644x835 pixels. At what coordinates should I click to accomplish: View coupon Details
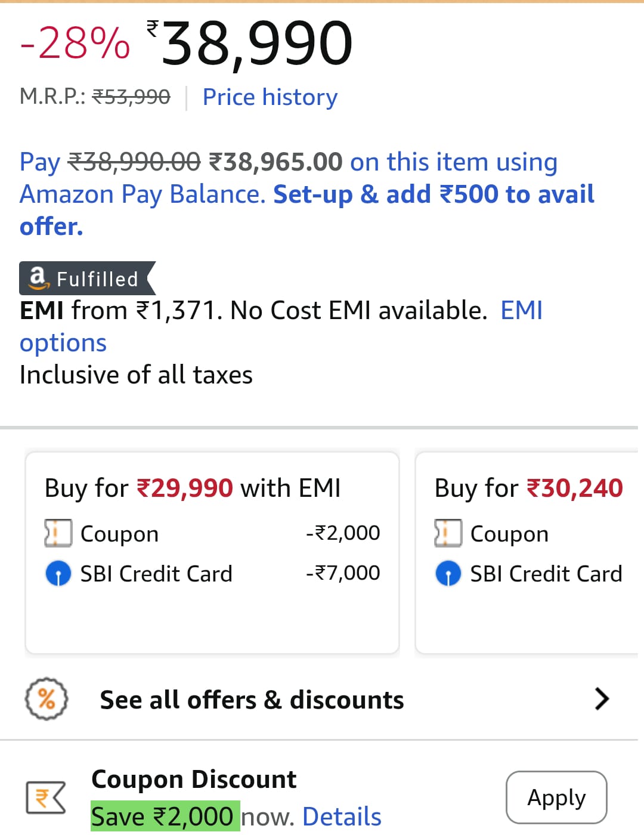tap(342, 816)
